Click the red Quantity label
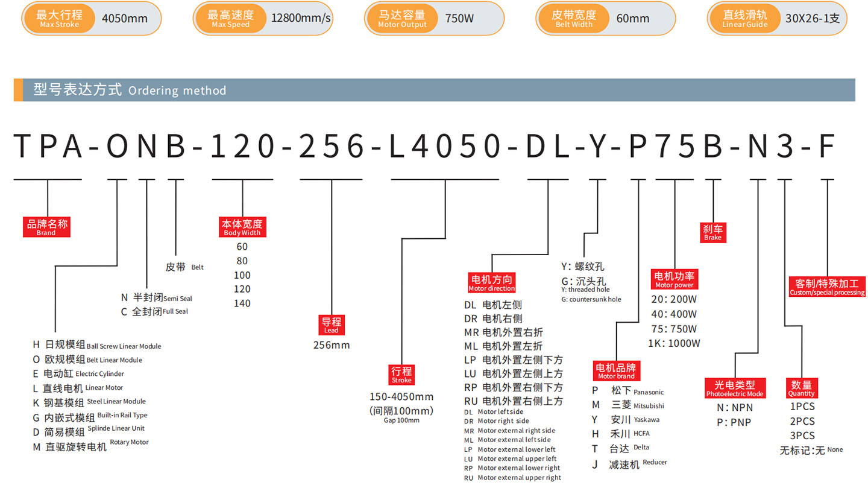Screen dimensions: 868x485 pyautogui.click(x=801, y=388)
